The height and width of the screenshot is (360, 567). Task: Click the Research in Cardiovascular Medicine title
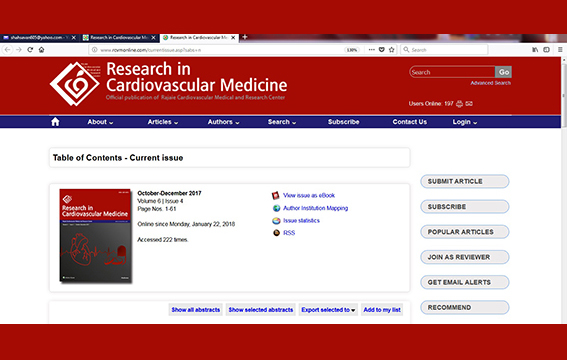pyautogui.click(x=196, y=77)
